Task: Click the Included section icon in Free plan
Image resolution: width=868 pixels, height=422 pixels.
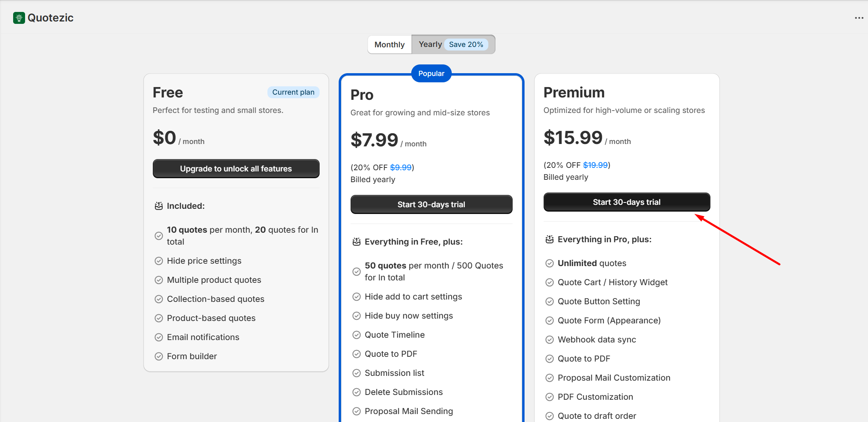Action: pos(159,206)
